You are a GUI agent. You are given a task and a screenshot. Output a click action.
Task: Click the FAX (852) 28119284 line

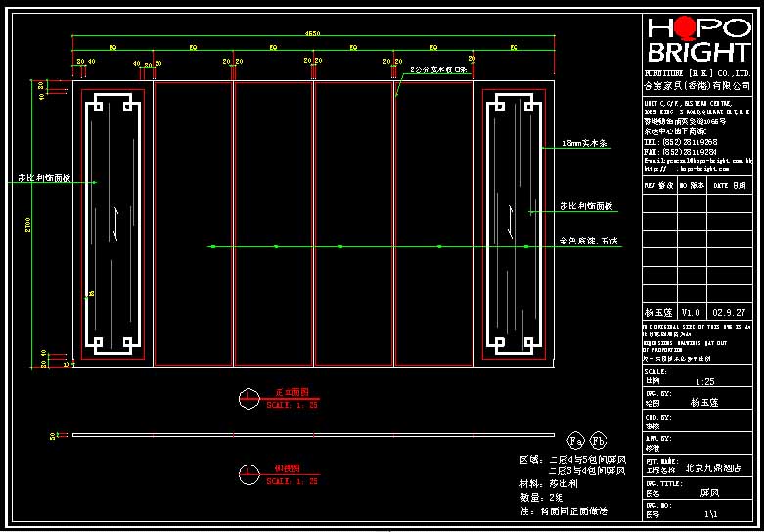pos(681,151)
